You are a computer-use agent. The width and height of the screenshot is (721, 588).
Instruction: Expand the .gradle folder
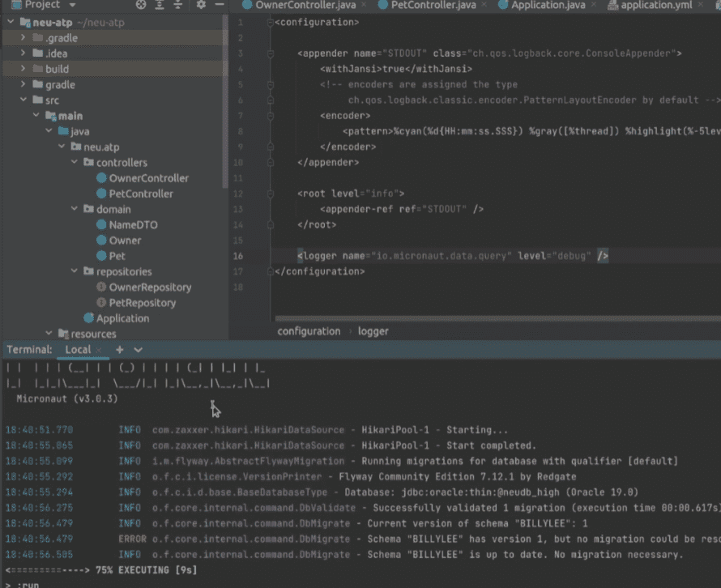23,37
